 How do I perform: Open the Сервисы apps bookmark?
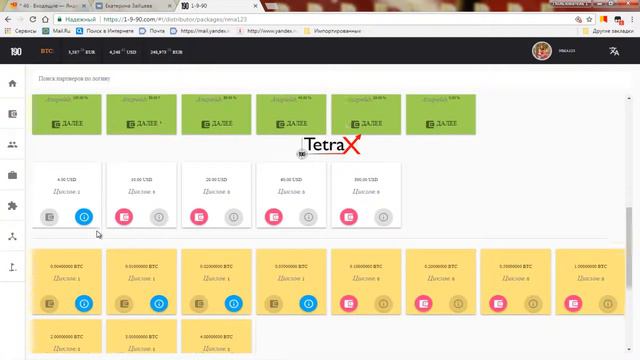(20, 31)
